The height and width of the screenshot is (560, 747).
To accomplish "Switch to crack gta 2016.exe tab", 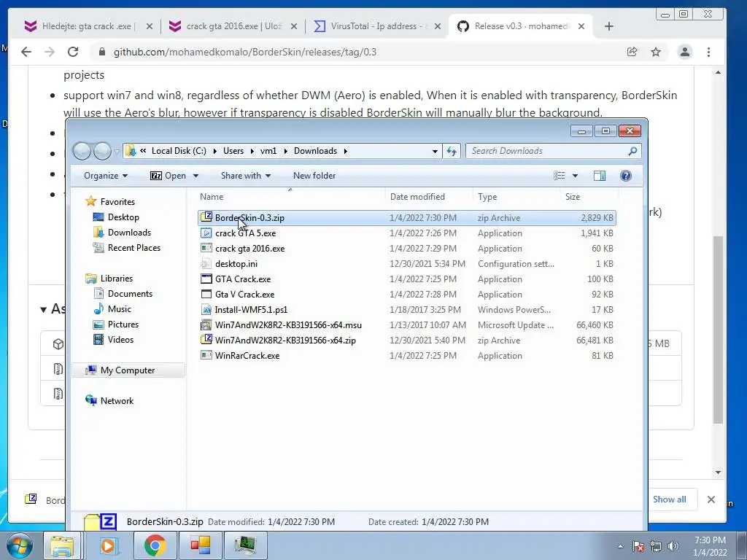I will coord(233,26).
